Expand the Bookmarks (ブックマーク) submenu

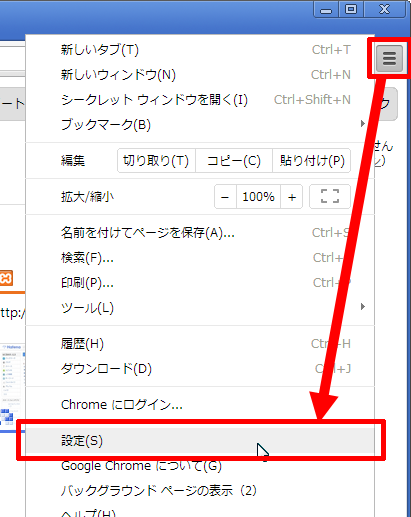[200, 125]
